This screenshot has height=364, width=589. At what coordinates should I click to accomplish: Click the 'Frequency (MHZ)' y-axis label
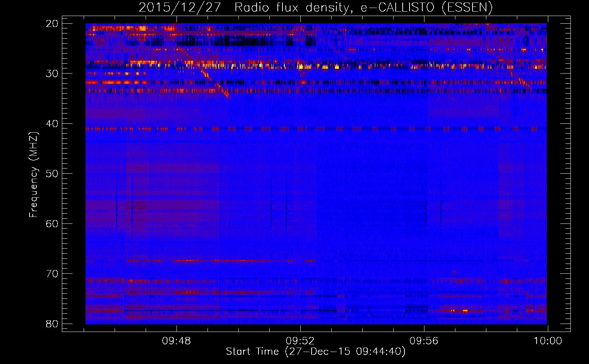tap(33, 175)
